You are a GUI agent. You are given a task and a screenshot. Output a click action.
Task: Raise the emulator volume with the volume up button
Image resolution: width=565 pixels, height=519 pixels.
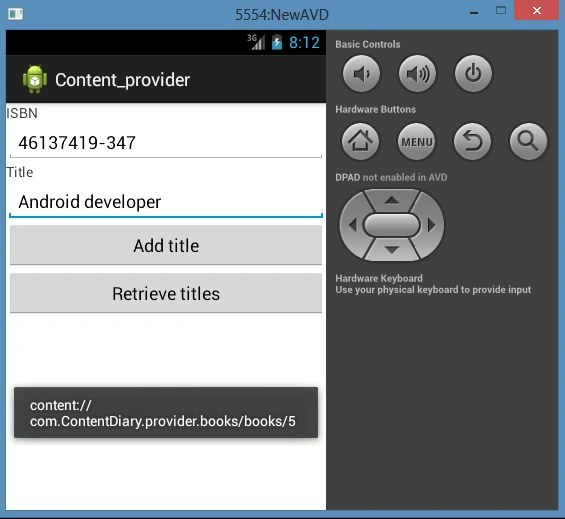(417, 74)
